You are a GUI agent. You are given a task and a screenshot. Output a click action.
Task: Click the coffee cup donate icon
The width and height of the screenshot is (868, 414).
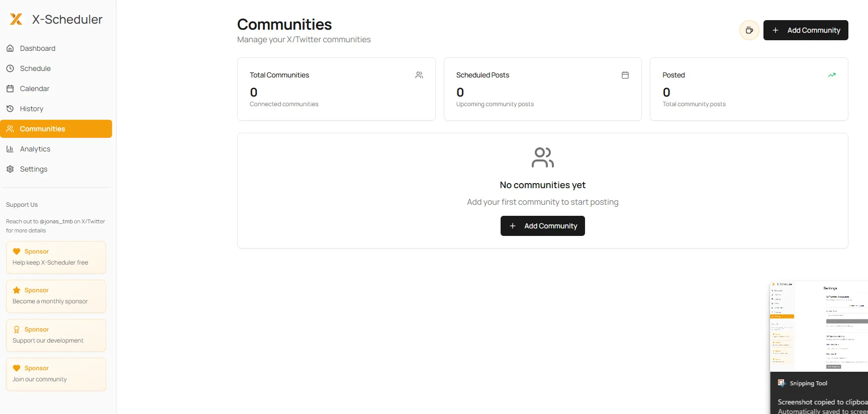coord(749,30)
